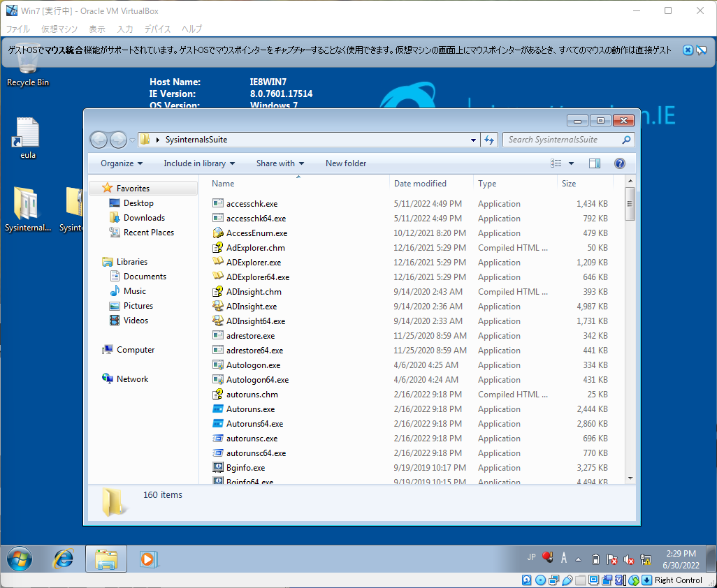Click the taskbar clock showing 2:29 PM

(681, 559)
